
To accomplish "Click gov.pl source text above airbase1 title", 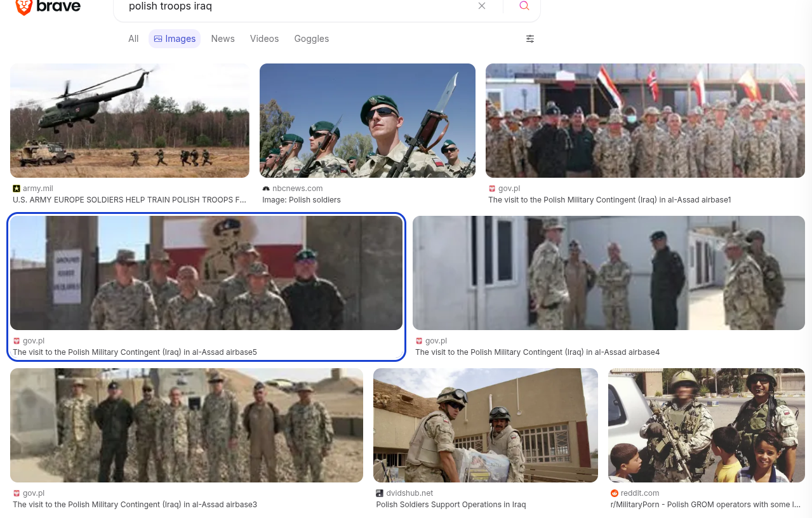I will [x=509, y=189].
